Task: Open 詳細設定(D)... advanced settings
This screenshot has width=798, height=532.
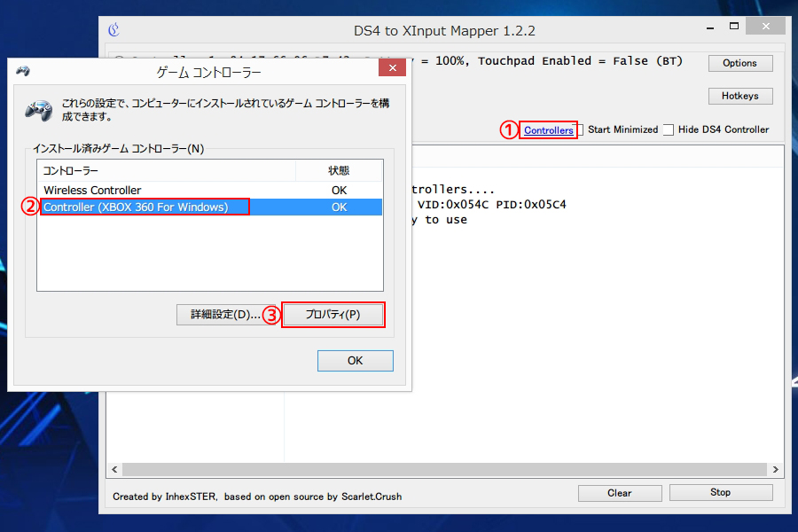Action: click(x=225, y=315)
